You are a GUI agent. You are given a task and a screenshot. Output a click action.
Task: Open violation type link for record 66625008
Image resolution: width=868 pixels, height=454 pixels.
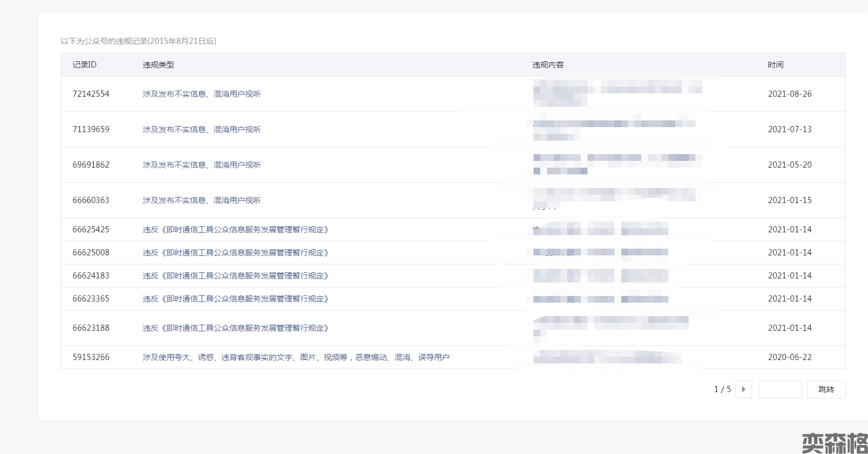tap(235, 253)
